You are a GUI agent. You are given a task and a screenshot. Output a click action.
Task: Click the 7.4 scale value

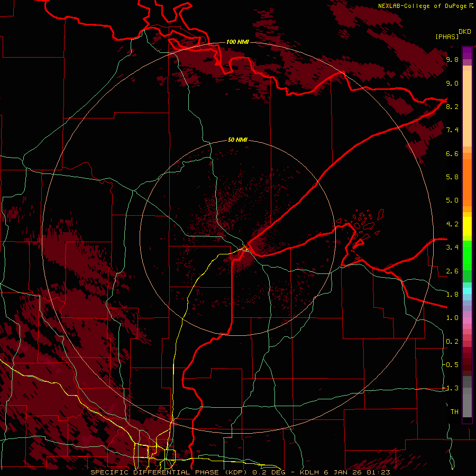pyautogui.click(x=452, y=130)
